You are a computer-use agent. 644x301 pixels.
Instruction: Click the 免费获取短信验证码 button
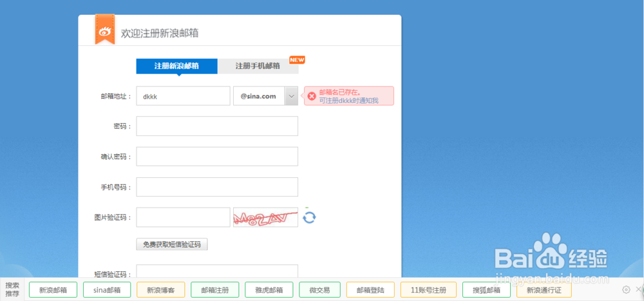(172, 244)
